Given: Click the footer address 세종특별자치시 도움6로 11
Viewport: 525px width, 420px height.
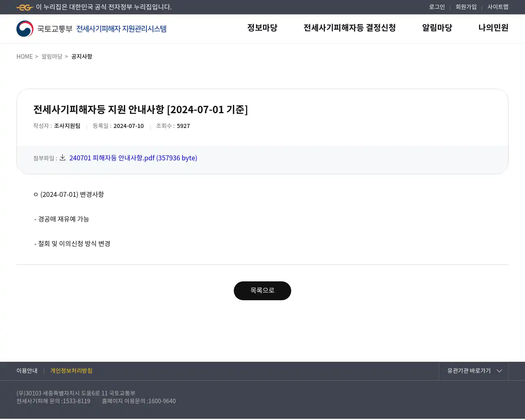Looking at the screenshot, I should point(75,393).
